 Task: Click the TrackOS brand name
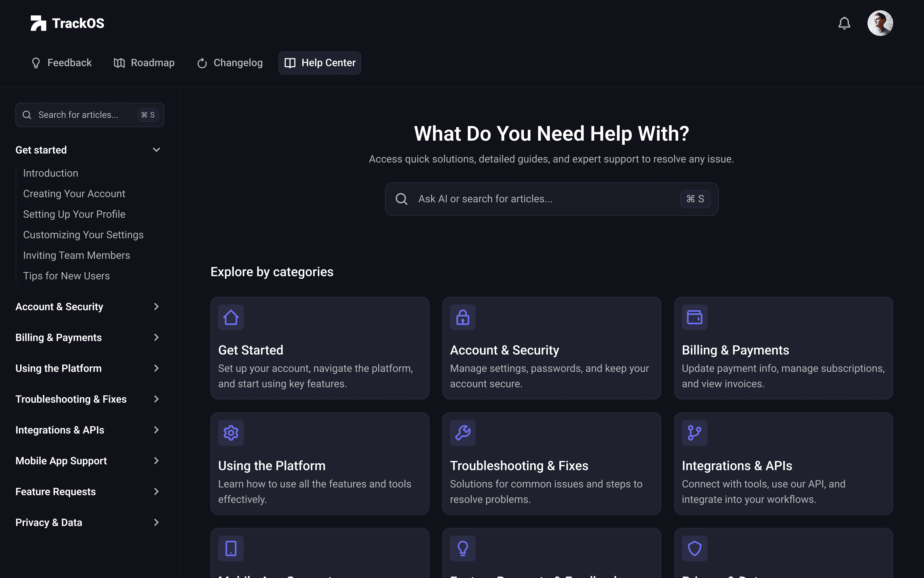78,23
